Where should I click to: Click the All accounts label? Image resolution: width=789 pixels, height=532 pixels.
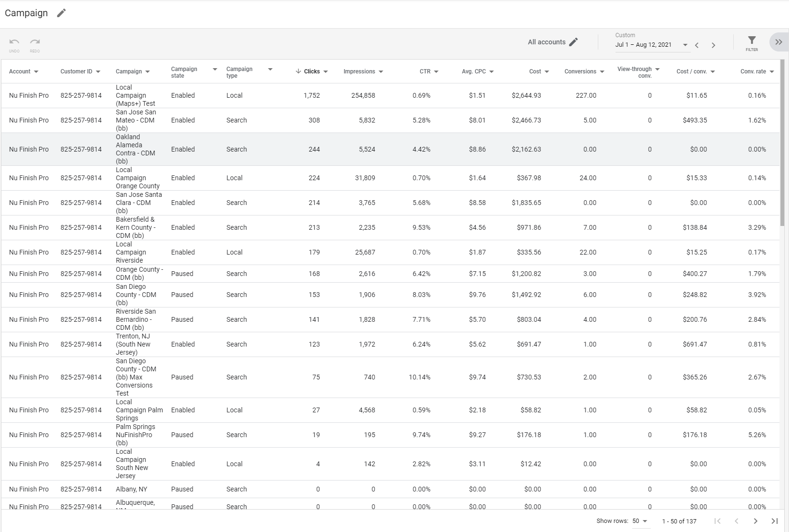tap(546, 42)
